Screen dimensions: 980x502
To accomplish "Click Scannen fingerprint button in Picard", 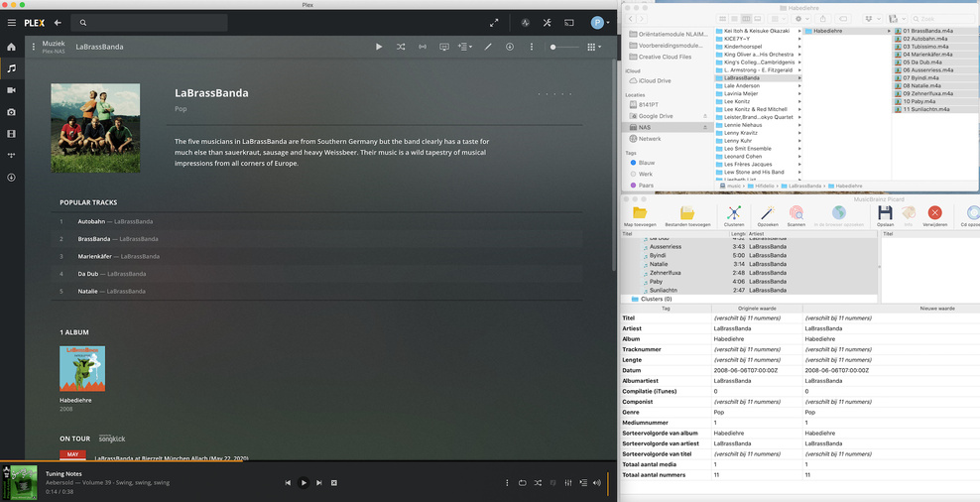I will point(796,215).
